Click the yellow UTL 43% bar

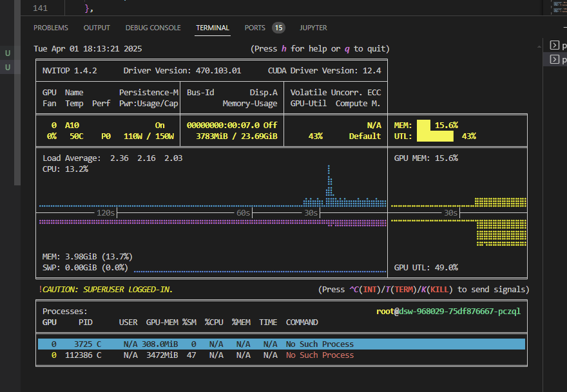pyautogui.click(x=435, y=136)
